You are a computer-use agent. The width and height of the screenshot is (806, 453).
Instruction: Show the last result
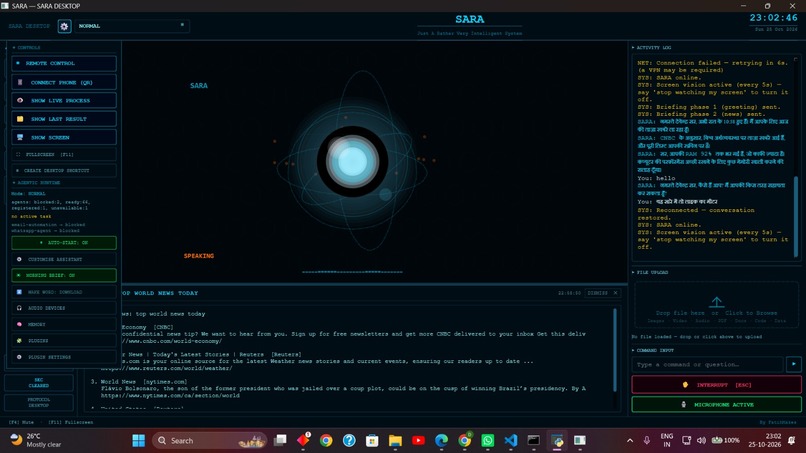pyautogui.click(x=64, y=119)
